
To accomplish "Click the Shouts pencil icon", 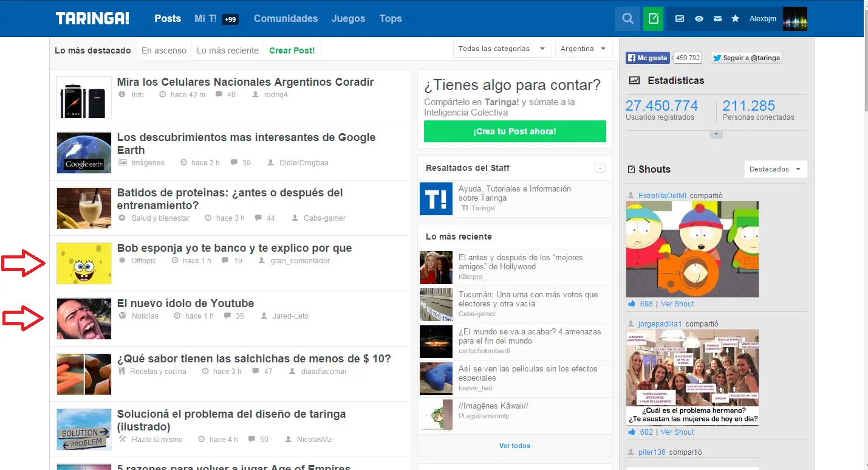I will [x=631, y=170].
